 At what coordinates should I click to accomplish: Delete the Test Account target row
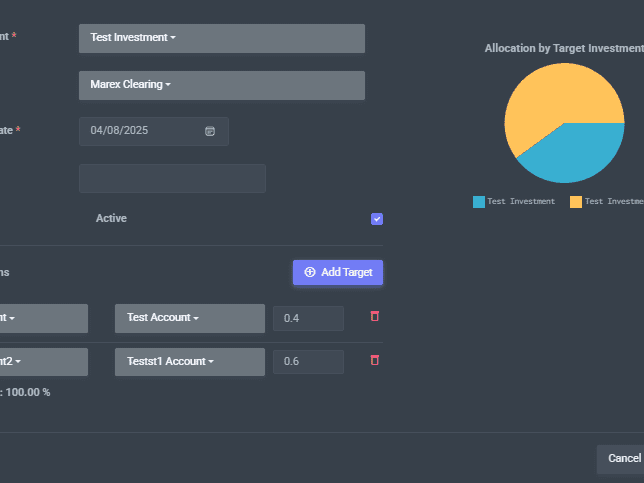pos(375,317)
